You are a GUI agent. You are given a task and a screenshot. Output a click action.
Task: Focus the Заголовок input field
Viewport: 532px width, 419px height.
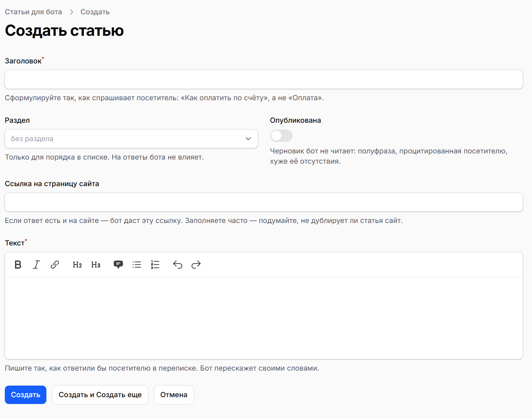tap(264, 79)
